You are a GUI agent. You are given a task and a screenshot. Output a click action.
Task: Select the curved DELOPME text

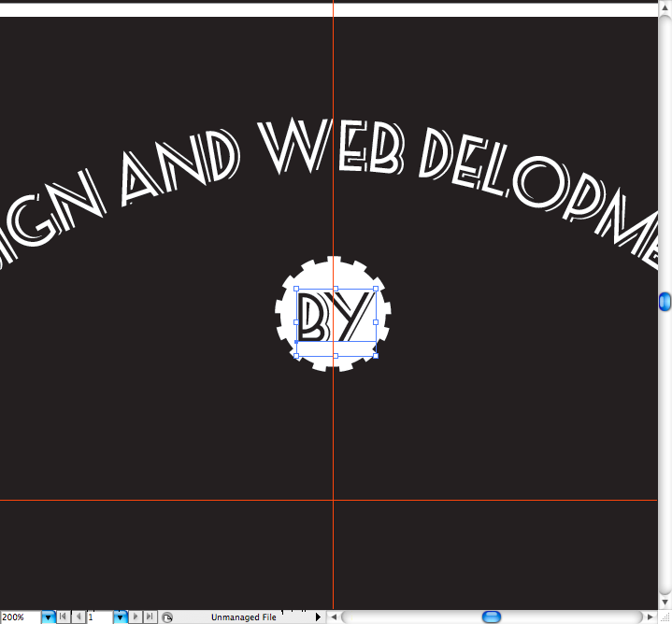tap(539, 197)
